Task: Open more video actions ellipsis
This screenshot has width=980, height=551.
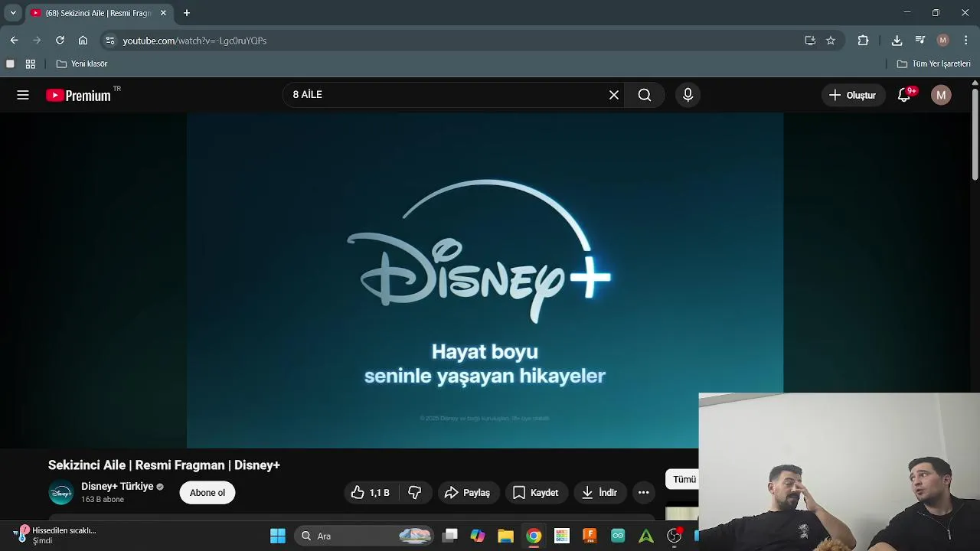Action: point(644,493)
